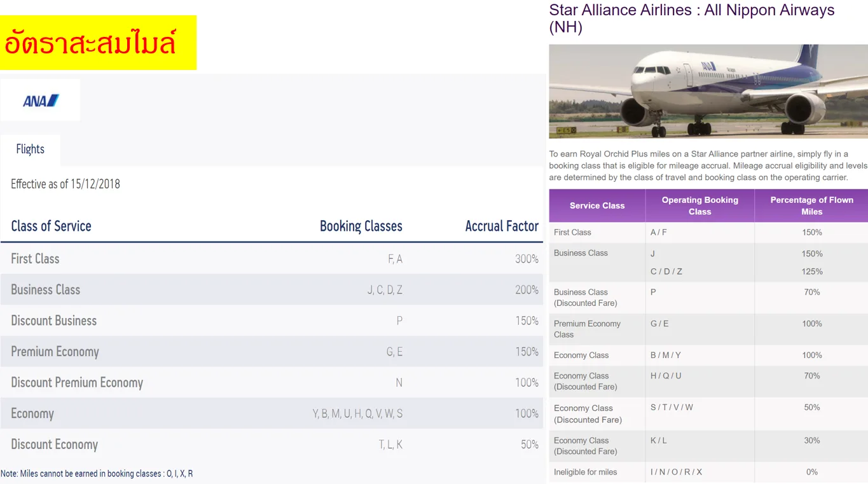Click the 70% value for booking class P
The width and height of the screenshot is (868, 484).
click(x=812, y=293)
